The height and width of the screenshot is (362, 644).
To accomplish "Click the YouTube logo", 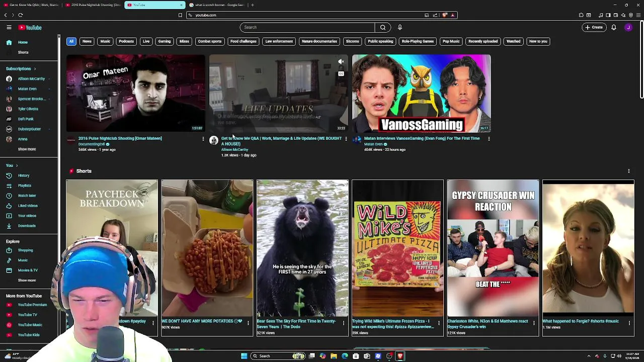I will click(30, 28).
